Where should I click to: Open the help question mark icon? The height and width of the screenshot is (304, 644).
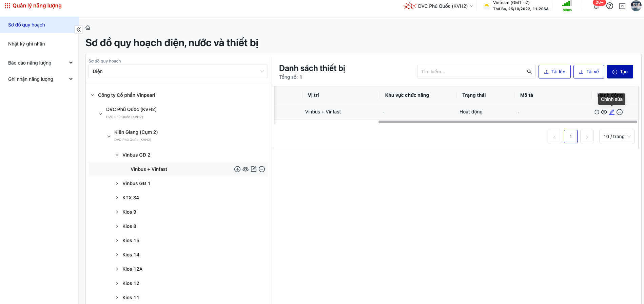(610, 6)
